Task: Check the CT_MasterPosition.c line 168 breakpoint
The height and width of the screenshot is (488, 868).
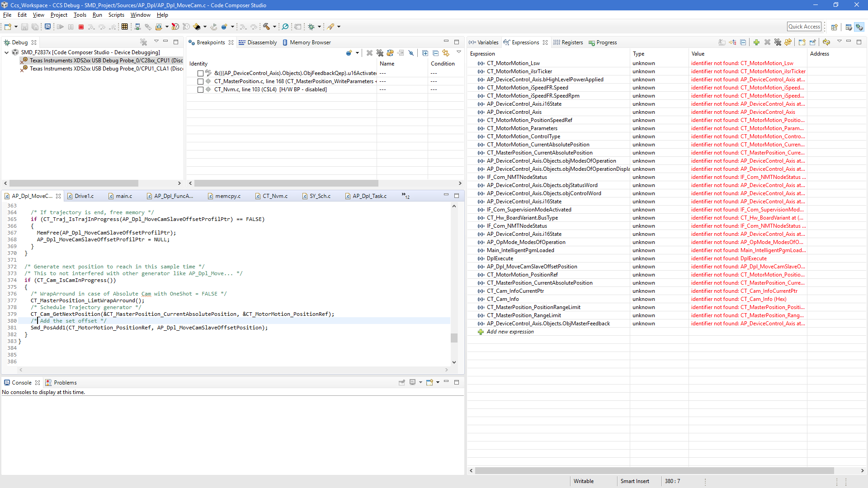Action: pyautogui.click(x=200, y=82)
